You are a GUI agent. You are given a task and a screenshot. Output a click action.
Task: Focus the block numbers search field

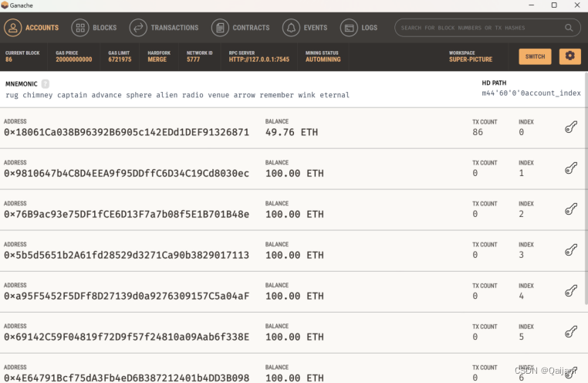coord(488,28)
